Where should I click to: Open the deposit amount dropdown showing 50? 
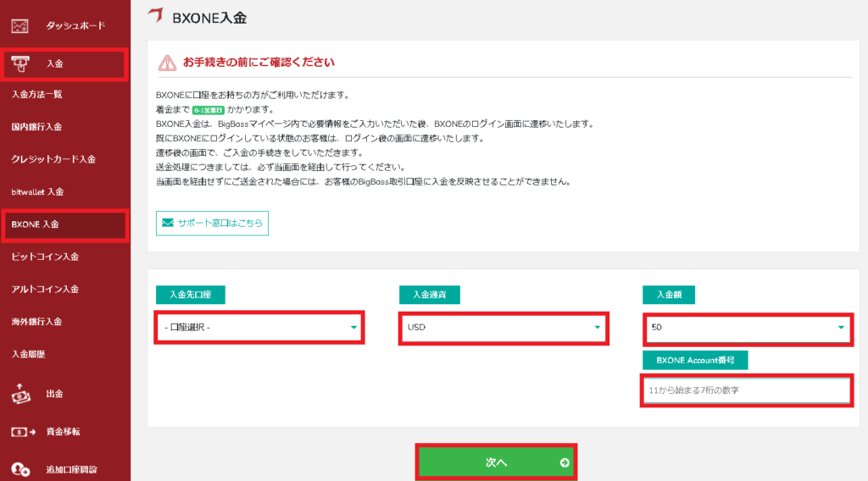(x=748, y=328)
